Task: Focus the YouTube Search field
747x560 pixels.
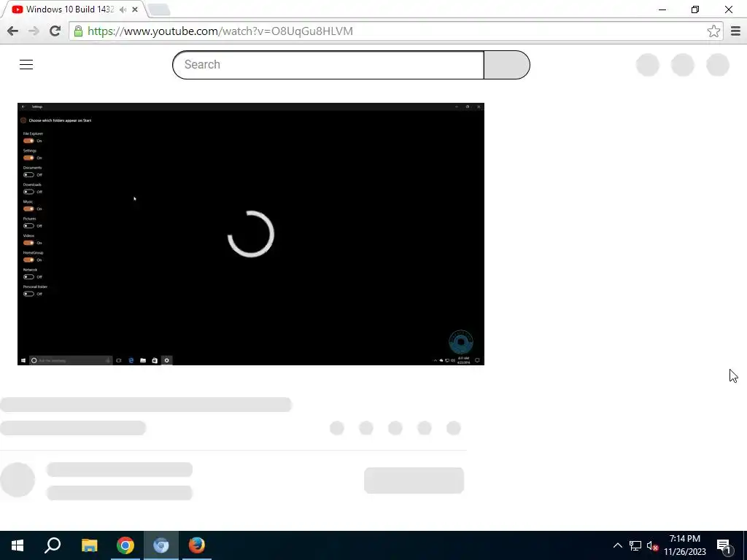Action: pyautogui.click(x=328, y=65)
